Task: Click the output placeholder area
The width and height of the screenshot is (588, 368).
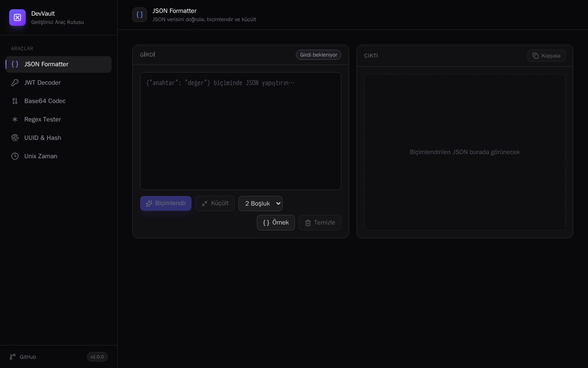Action: (465, 152)
